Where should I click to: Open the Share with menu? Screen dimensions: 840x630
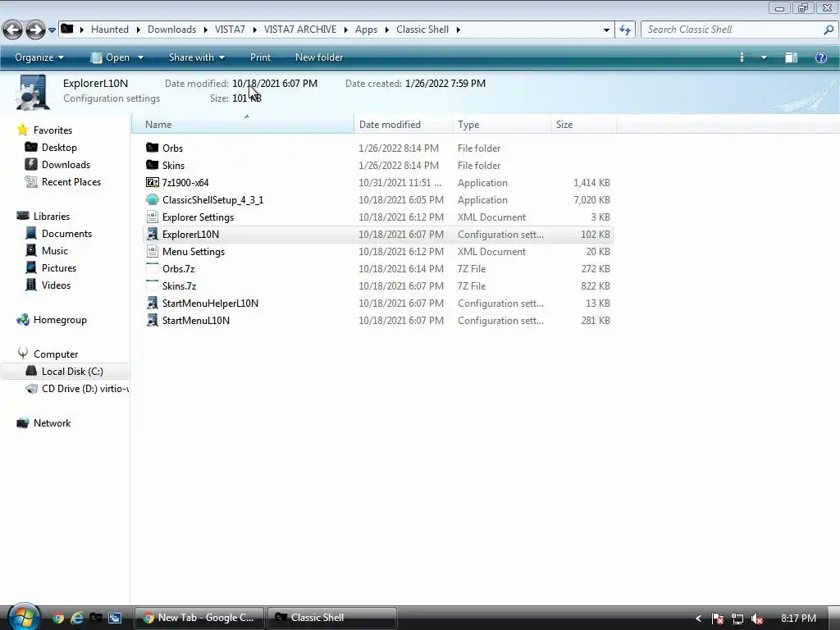pos(197,57)
